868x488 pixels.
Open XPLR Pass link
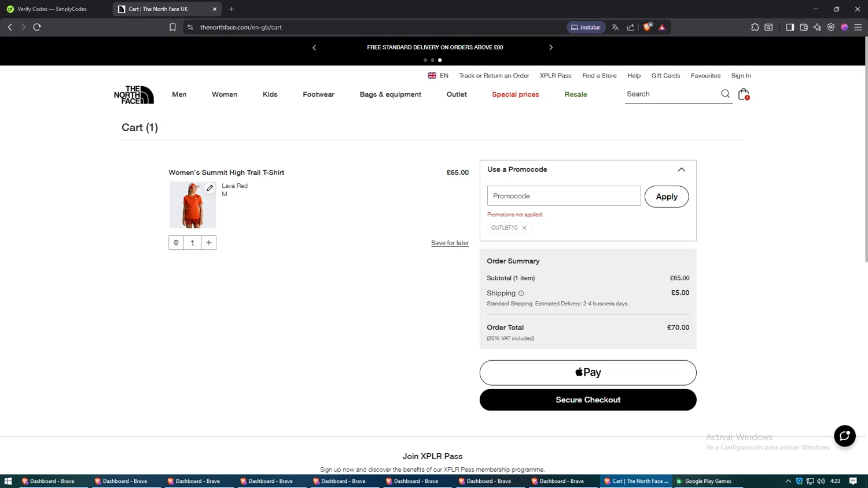point(556,76)
